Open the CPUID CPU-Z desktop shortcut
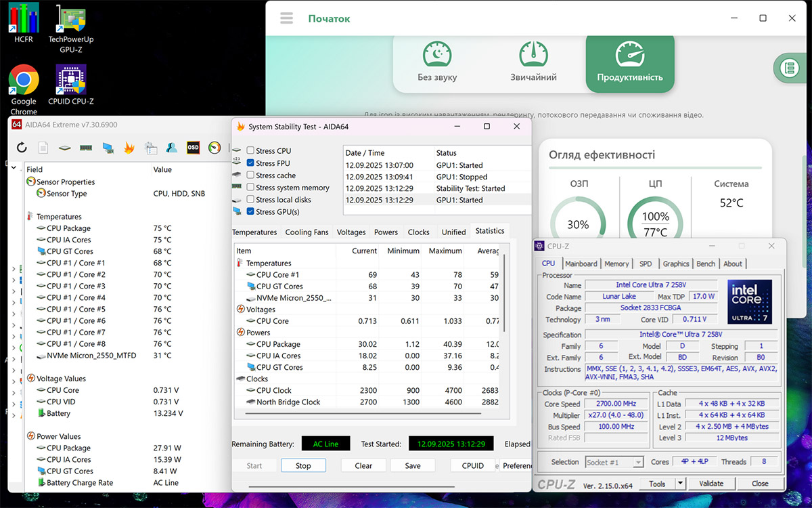Screen dimensions: 812x508 71,85
